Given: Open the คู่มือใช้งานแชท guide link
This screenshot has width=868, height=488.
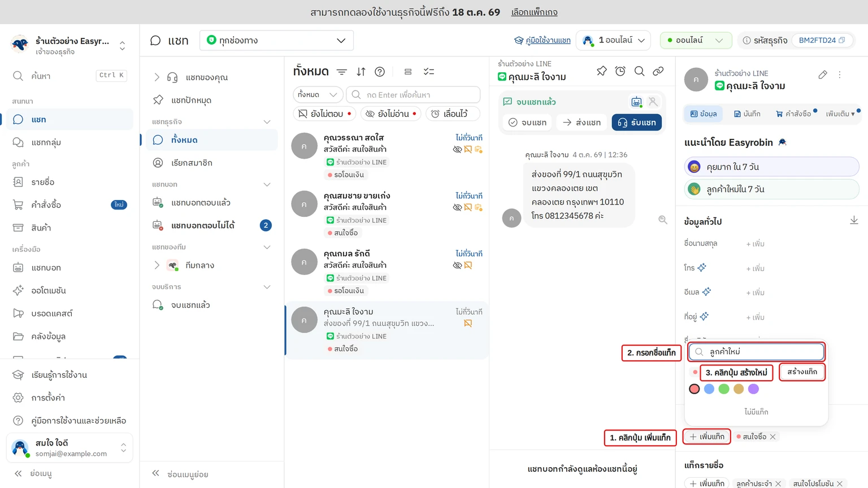Looking at the screenshot, I should tap(542, 40).
